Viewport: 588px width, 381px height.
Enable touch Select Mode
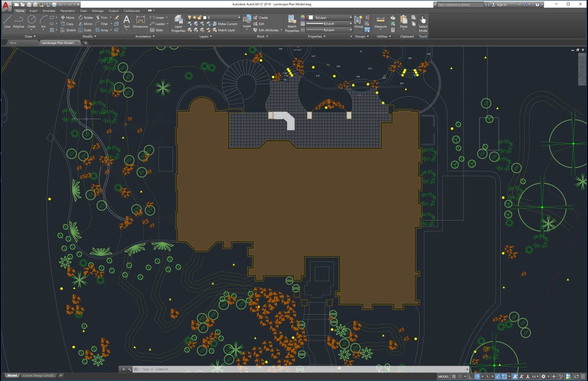click(423, 24)
